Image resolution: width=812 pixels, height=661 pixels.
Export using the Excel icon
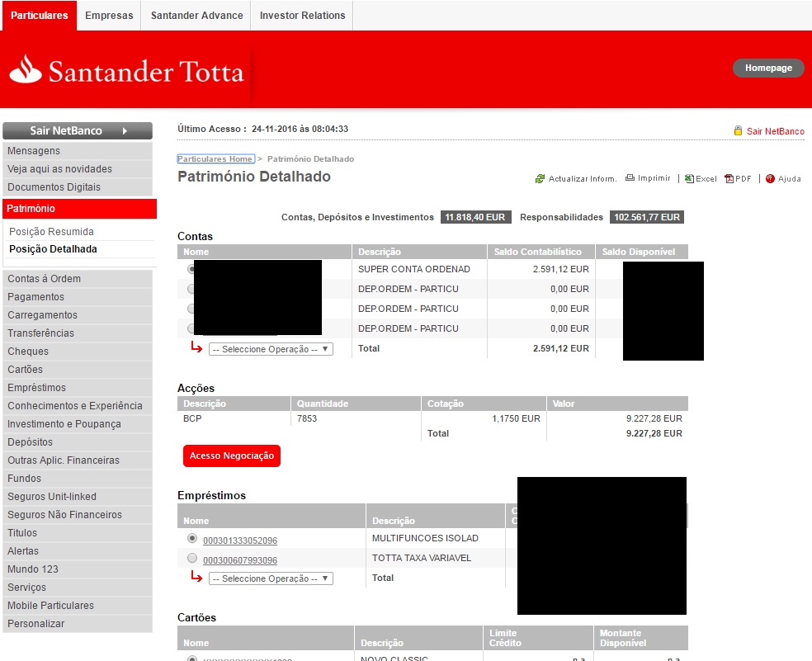[x=689, y=179]
